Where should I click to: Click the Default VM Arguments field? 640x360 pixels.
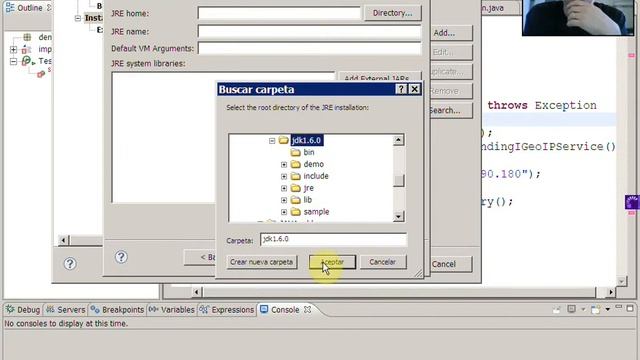click(x=309, y=48)
